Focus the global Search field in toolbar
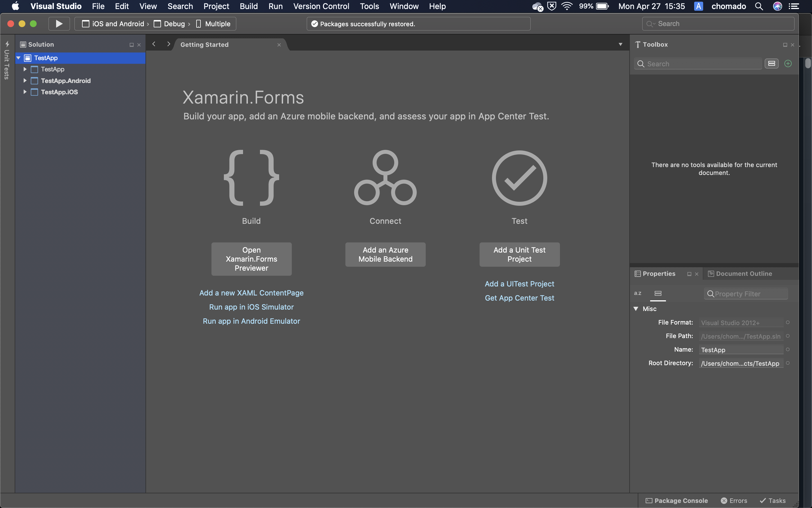Image resolution: width=812 pixels, height=508 pixels. [x=718, y=24]
